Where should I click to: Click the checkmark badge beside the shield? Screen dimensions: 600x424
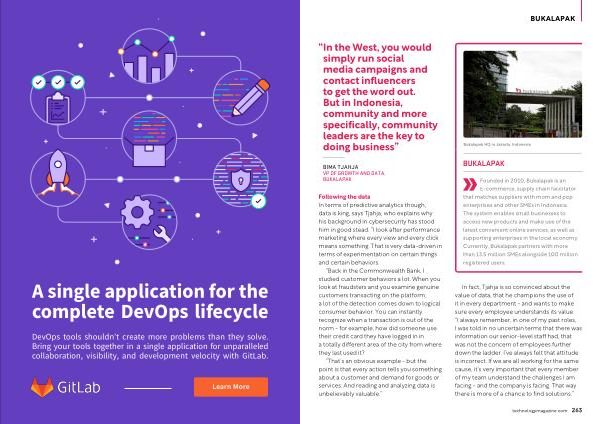[259, 201]
